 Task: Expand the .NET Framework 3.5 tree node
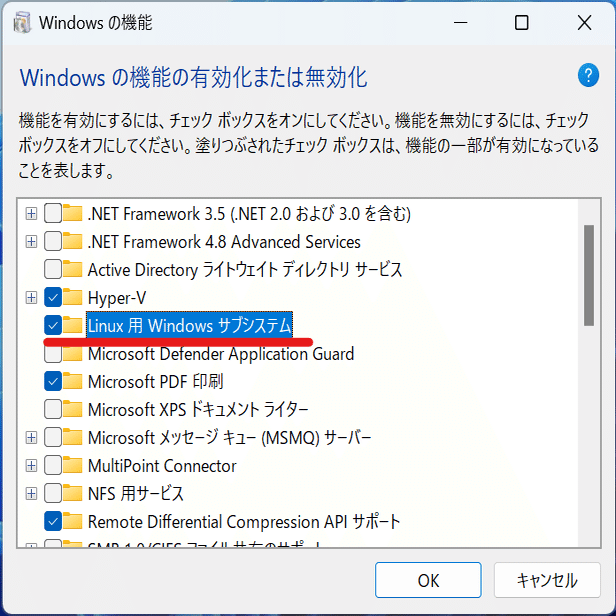(31, 214)
